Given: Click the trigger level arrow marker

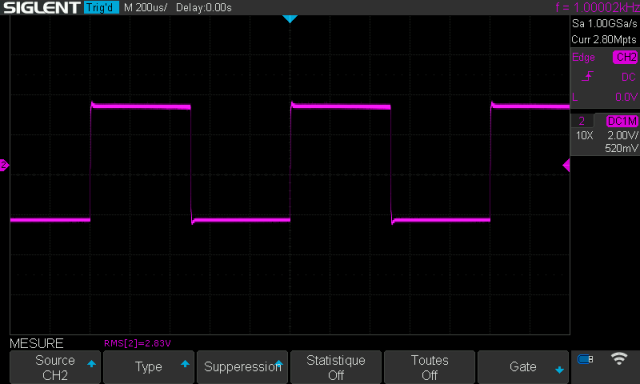Looking at the screenshot, I should click(566, 165).
